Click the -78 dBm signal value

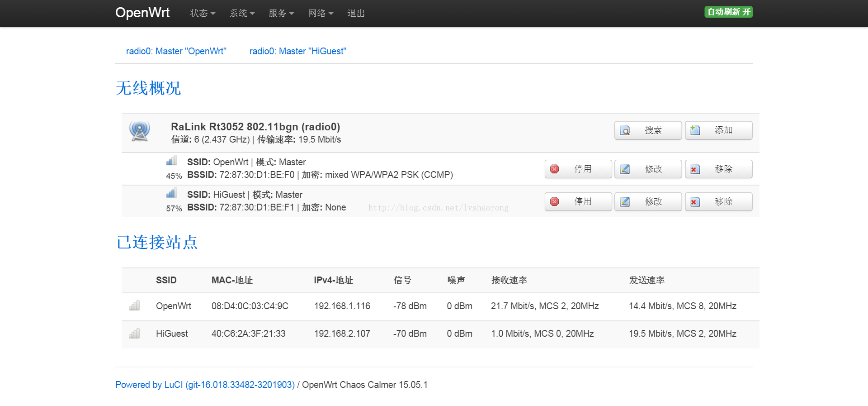[x=410, y=306]
